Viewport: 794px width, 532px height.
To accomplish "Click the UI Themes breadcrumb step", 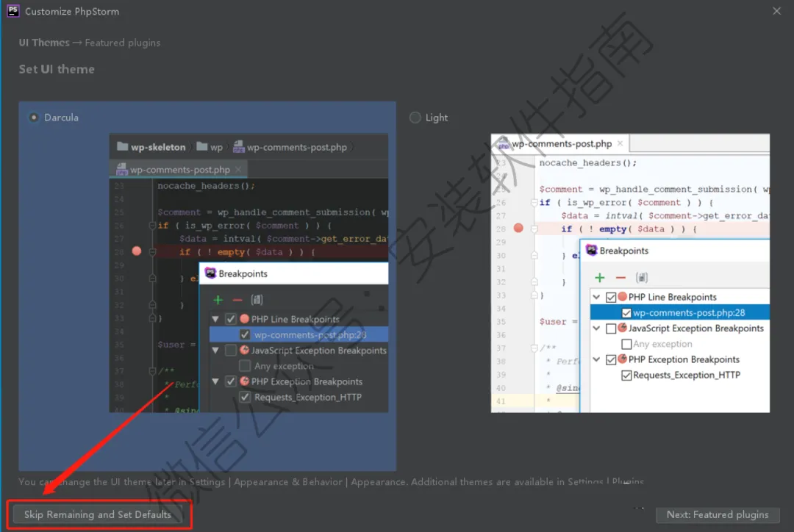I will coord(44,43).
